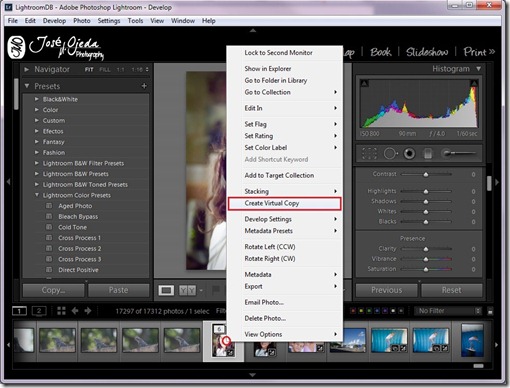The width and height of the screenshot is (510, 388).
Task: Select the Spot Removal tool
Action: point(390,154)
